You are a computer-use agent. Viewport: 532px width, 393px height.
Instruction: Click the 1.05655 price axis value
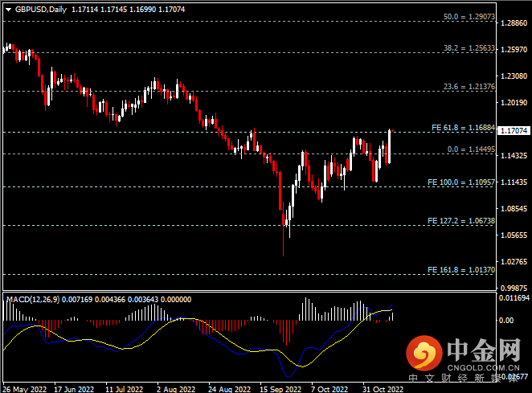pos(514,235)
